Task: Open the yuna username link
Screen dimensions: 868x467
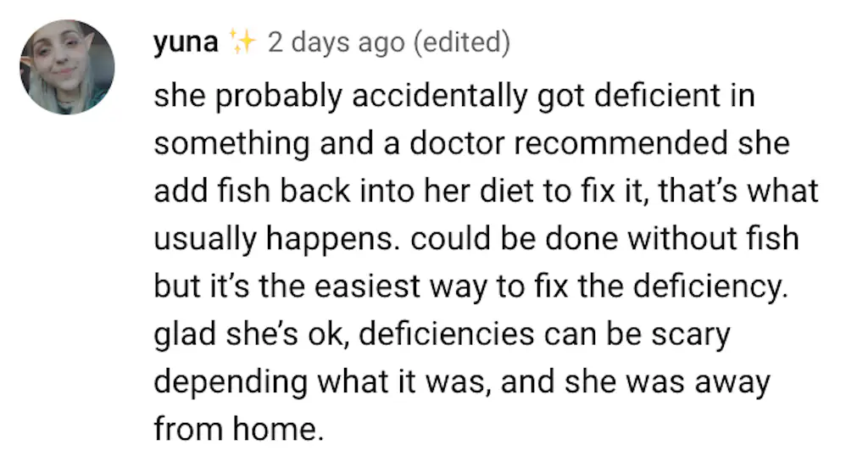Action: [x=185, y=42]
